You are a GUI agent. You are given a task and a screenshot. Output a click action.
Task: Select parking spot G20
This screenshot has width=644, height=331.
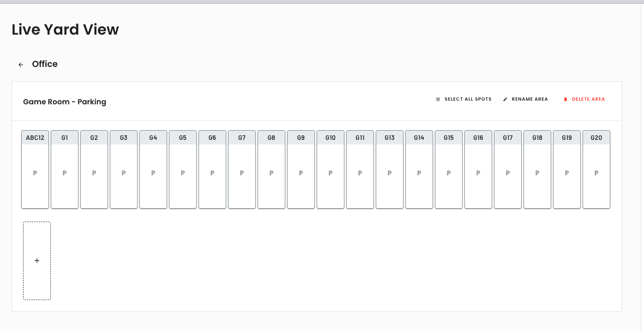point(596,169)
